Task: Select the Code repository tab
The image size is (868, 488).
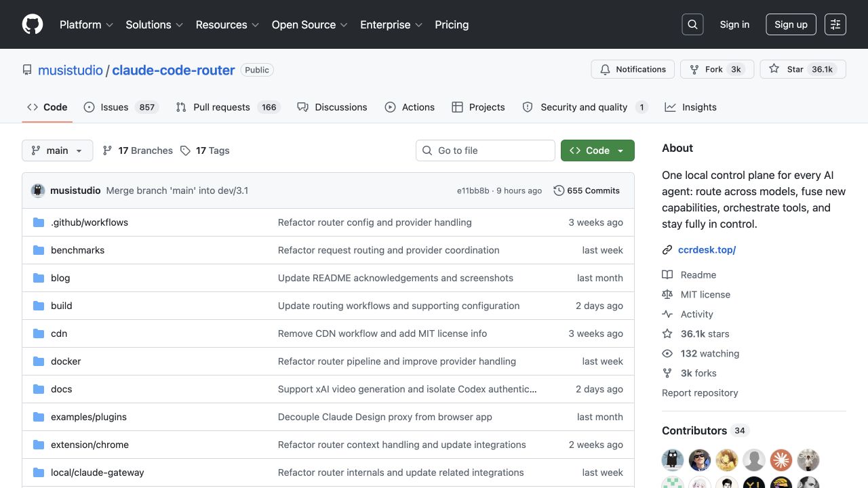Action: click(x=47, y=107)
